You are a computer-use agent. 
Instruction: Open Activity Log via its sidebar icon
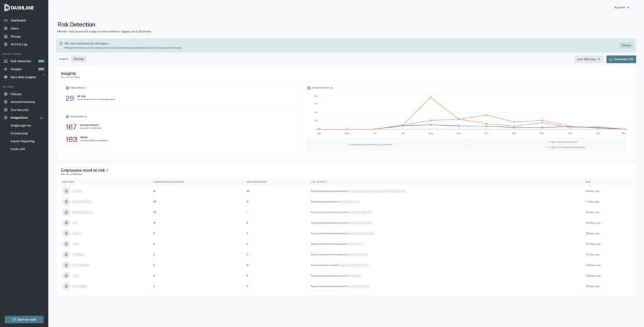(6, 44)
